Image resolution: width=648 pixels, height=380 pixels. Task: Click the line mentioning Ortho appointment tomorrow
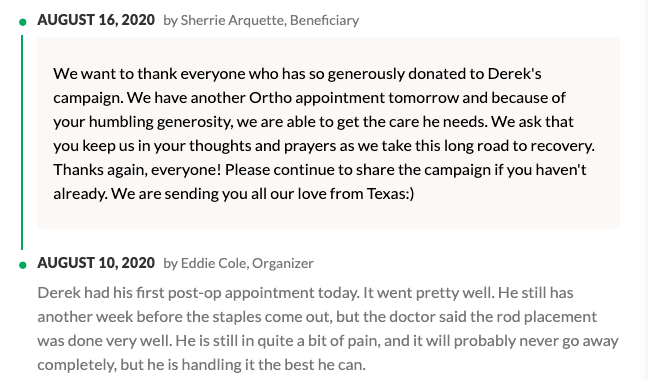click(x=309, y=98)
